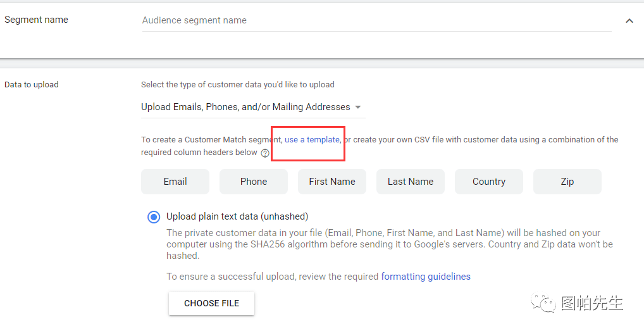Click the 'Segment name' label
Screen dimensions: 644x331
(x=36, y=20)
